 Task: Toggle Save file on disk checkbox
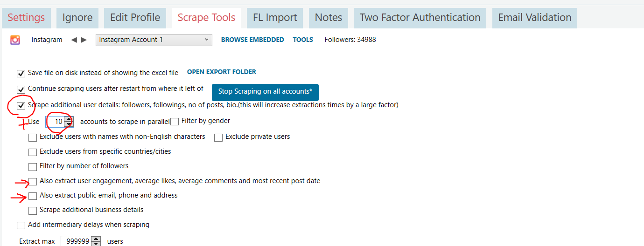[21, 74]
